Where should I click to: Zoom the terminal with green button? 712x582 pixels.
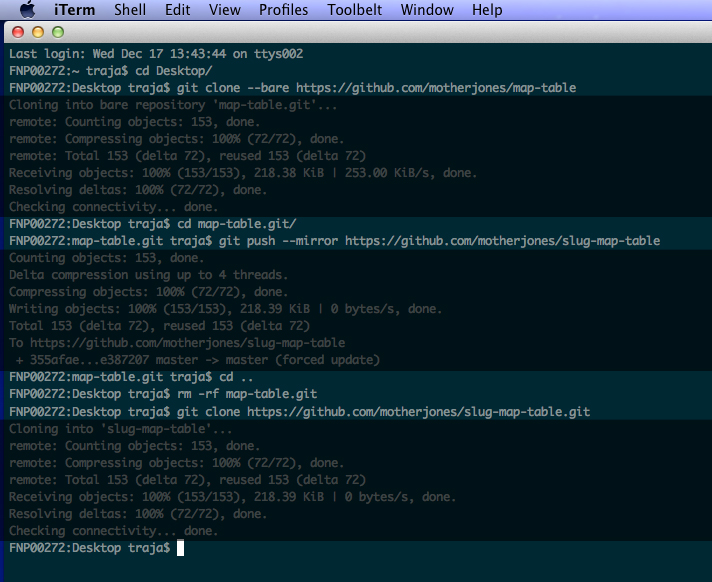pos(58,32)
